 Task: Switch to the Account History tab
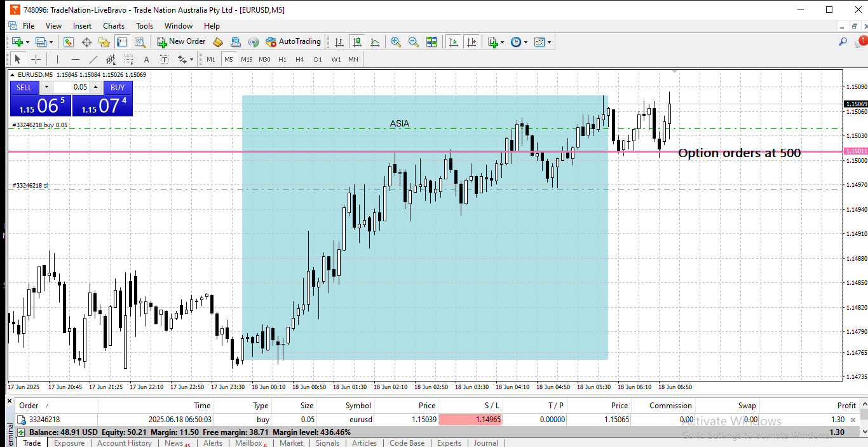tap(125, 443)
